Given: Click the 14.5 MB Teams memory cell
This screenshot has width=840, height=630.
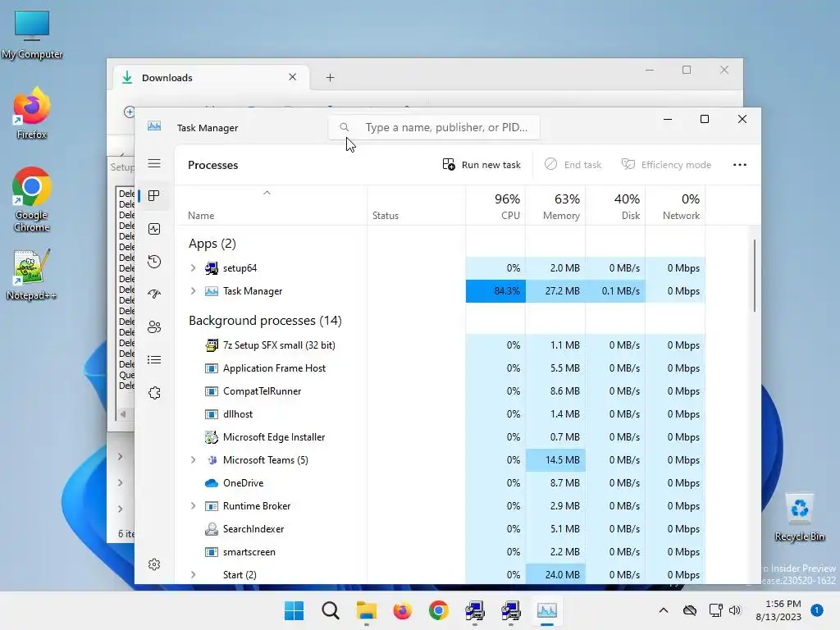Looking at the screenshot, I should 555,460.
